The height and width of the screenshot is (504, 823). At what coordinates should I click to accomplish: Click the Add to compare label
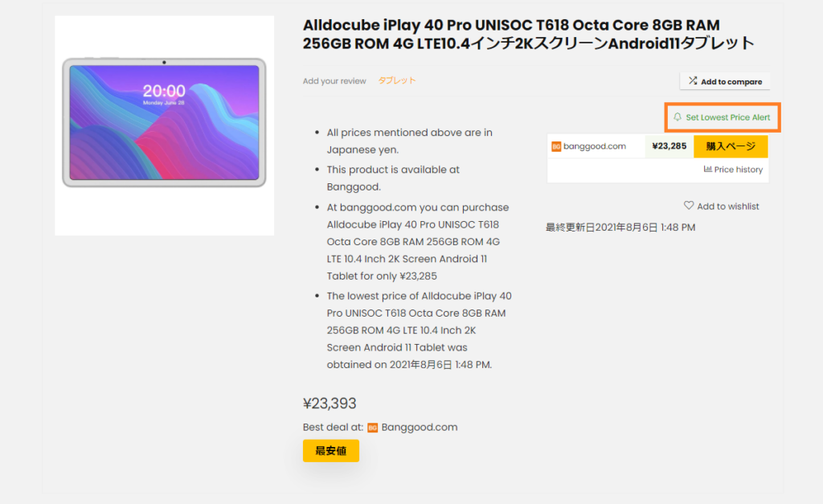tap(731, 82)
